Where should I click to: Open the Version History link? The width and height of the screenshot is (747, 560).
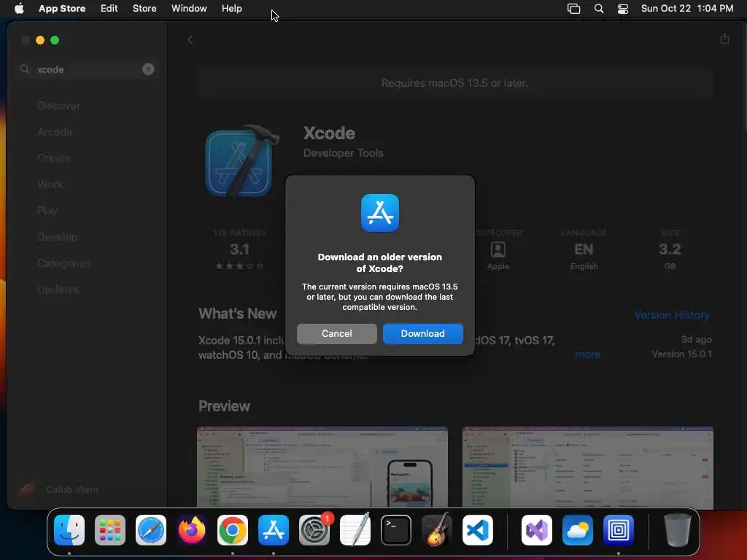point(672,315)
